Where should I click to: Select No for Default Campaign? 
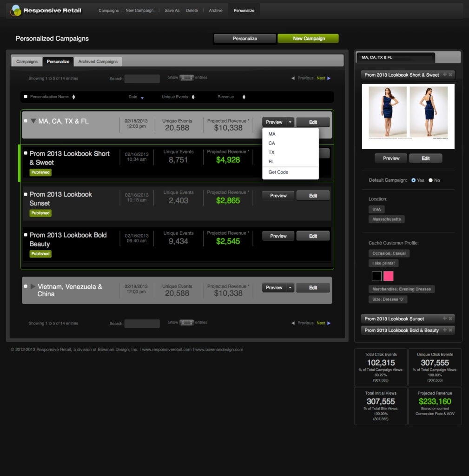pos(430,180)
